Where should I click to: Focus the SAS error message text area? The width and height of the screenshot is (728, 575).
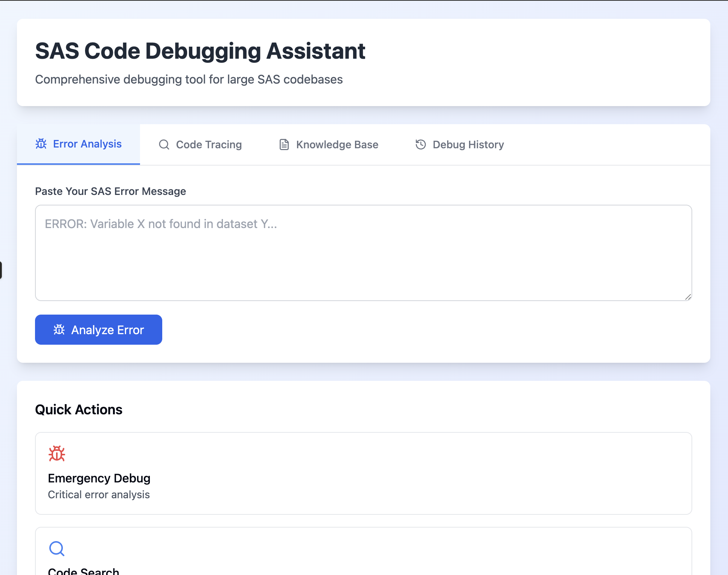[364, 253]
